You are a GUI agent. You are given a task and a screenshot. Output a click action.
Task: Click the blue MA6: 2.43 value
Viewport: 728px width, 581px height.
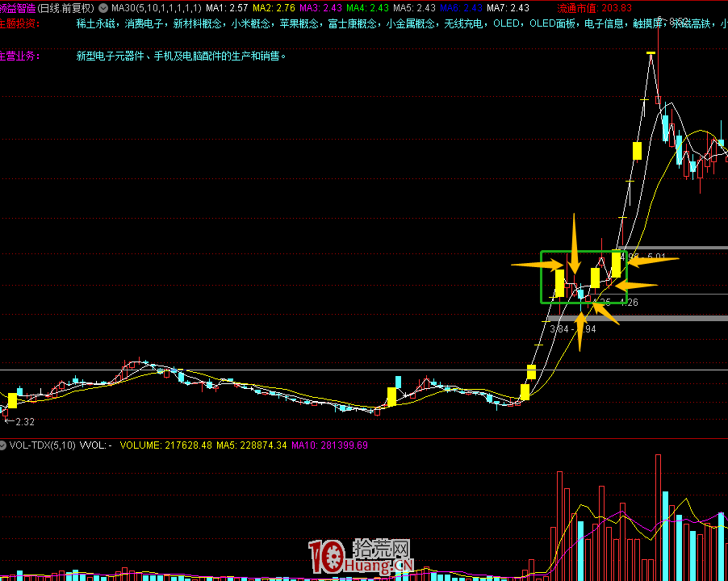point(461,8)
